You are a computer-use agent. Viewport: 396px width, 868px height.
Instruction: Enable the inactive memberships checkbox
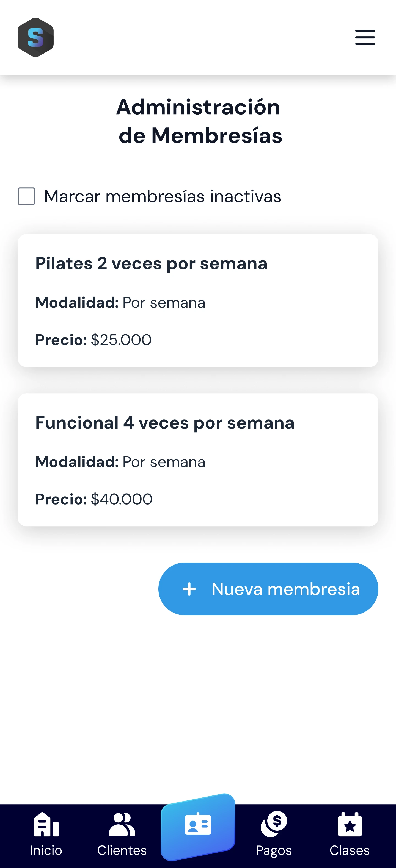26,196
